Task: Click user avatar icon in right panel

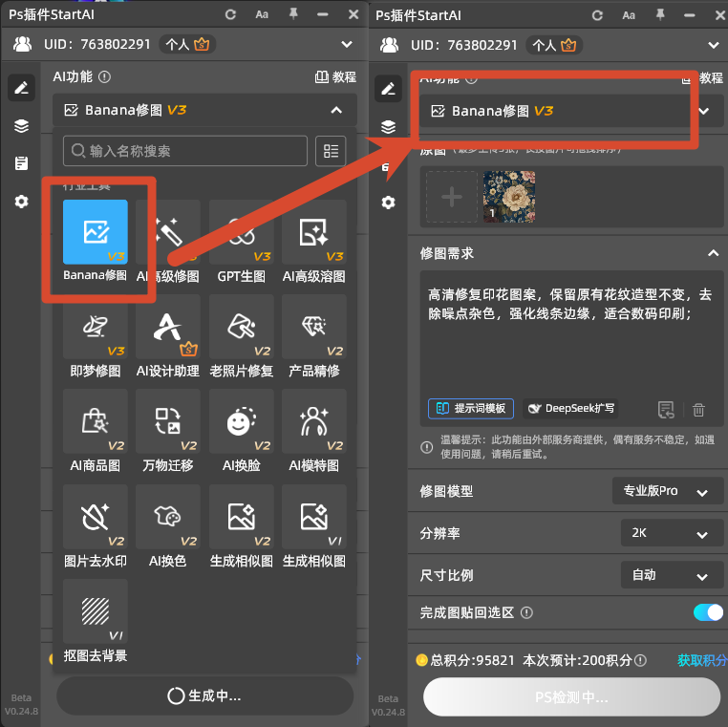Action: tap(389, 45)
